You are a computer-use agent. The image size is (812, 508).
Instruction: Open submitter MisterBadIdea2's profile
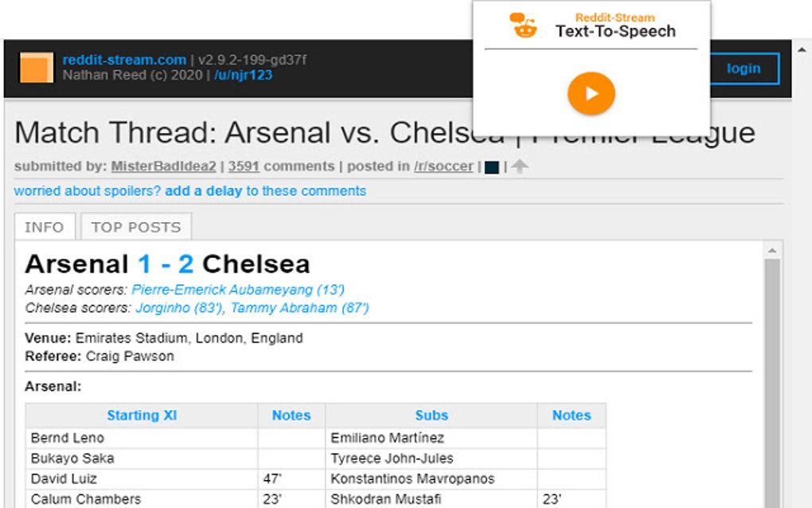(165, 166)
